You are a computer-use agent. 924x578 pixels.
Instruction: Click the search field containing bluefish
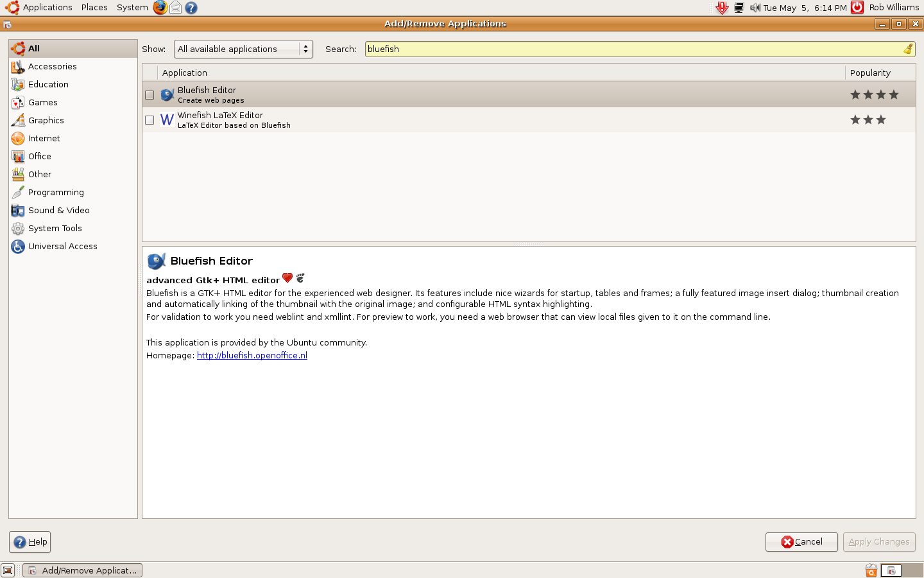point(640,49)
